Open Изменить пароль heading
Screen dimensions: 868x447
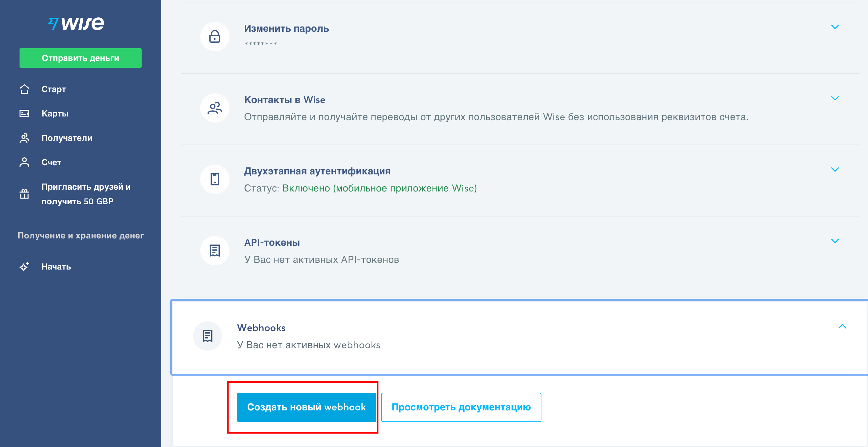click(286, 28)
